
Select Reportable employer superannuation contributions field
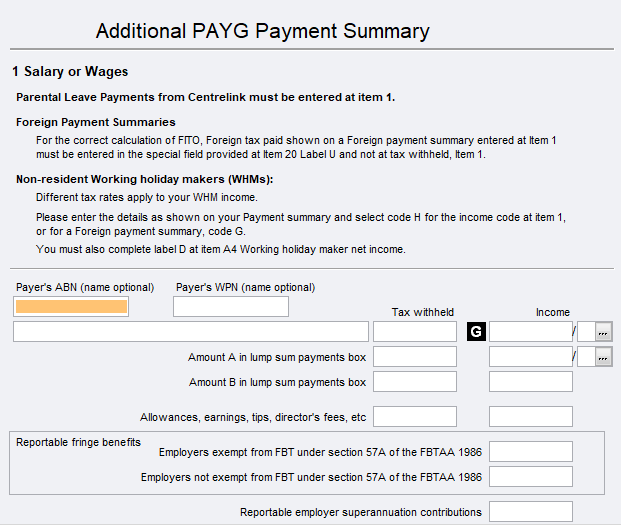click(530, 512)
